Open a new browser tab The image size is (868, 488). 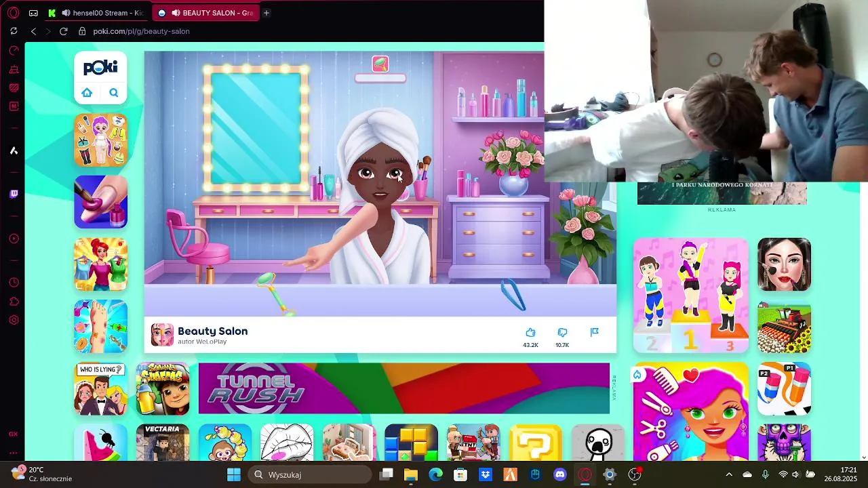pyautogui.click(x=267, y=13)
